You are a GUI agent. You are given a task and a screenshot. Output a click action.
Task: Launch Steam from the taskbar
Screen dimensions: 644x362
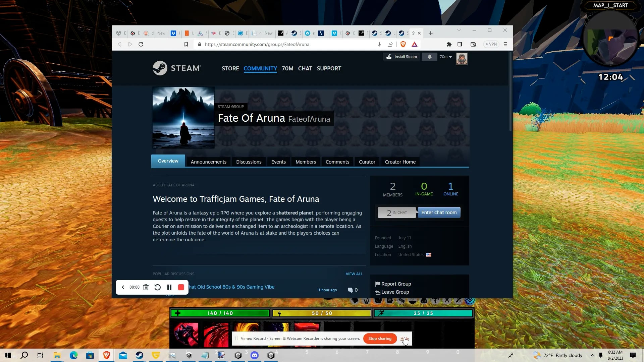click(x=139, y=355)
